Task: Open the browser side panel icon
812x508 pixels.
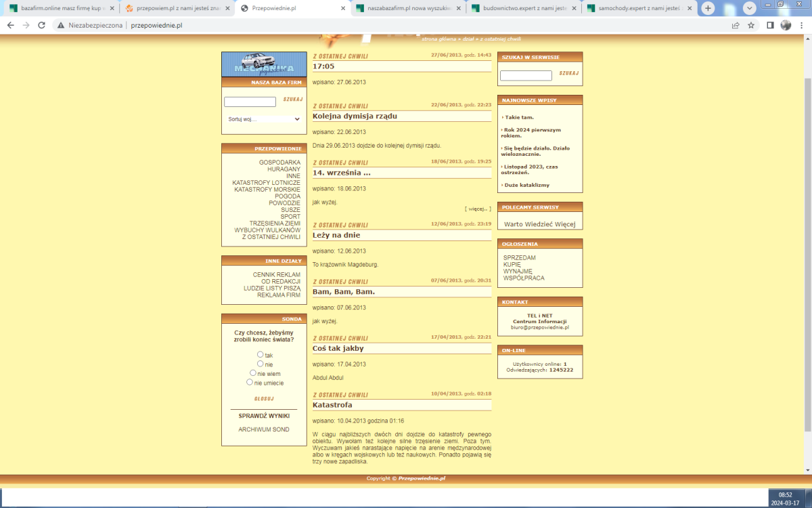Action: click(770, 25)
